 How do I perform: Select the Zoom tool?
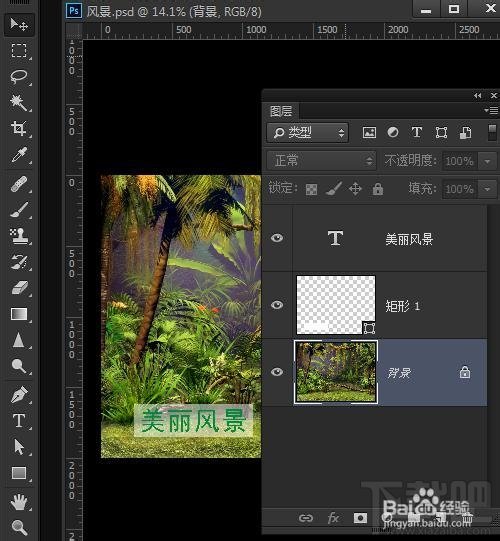(19, 528)
